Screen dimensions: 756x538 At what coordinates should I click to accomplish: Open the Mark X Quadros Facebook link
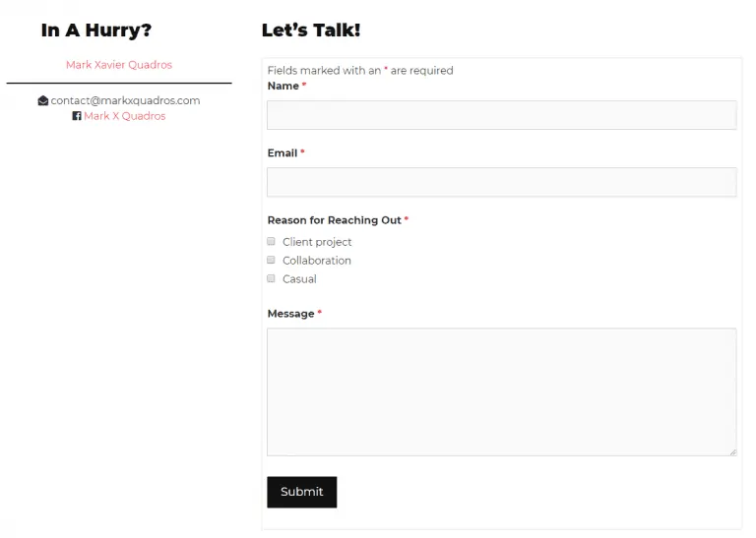pyautogui.click(x=124, y=116)
